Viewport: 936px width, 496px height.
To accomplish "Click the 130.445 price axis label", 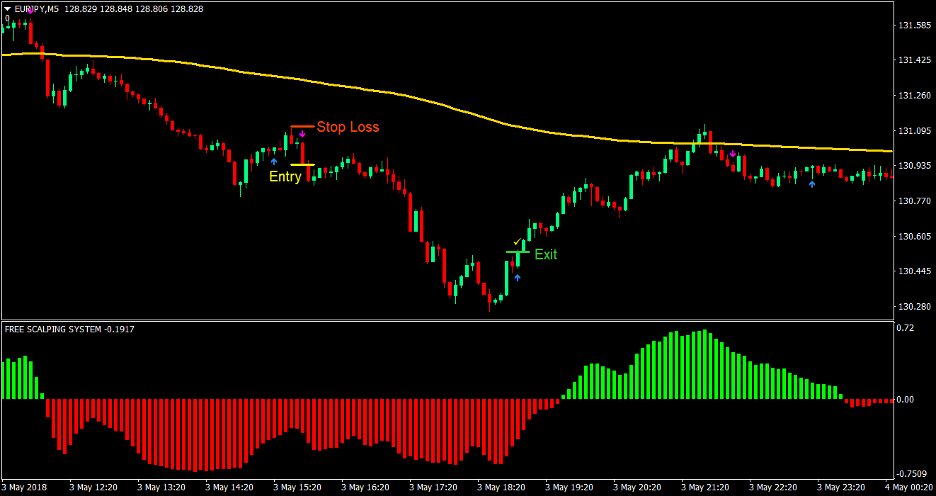I will [914, 272].
